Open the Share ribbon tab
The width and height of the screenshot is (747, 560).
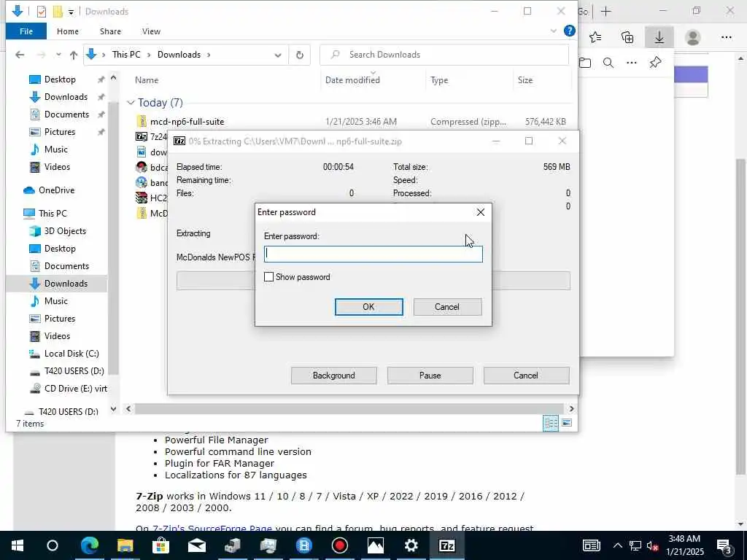[110, 31]
